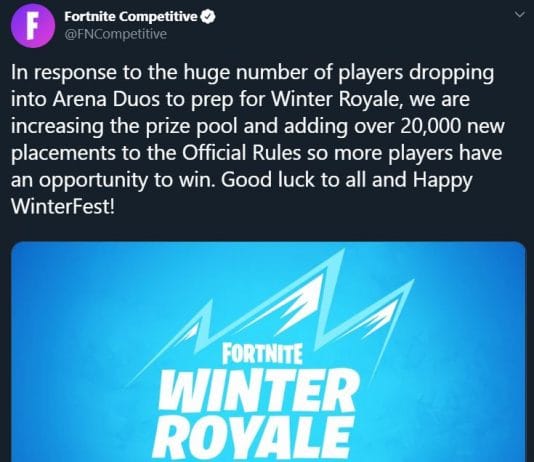Screen dimensions: 534x462
Task: Click the verified checkmark badge
Action: coord(207,17)
